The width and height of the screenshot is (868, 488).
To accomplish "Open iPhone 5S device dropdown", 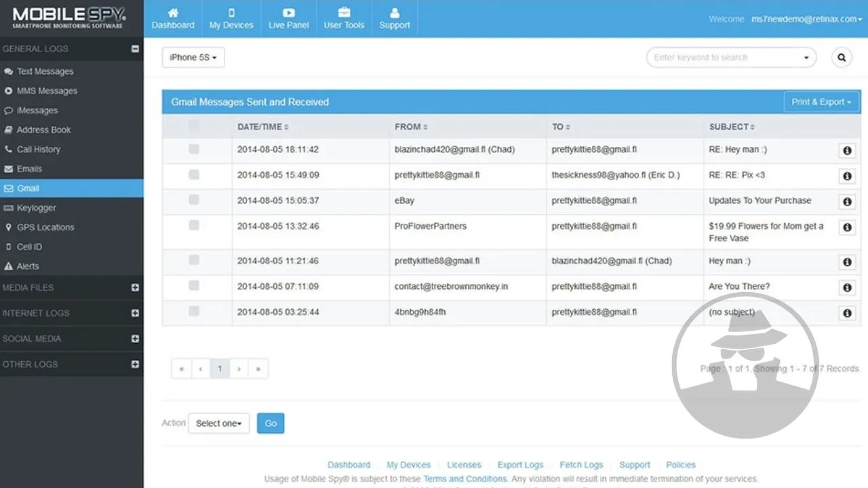I will click(193, 58).
